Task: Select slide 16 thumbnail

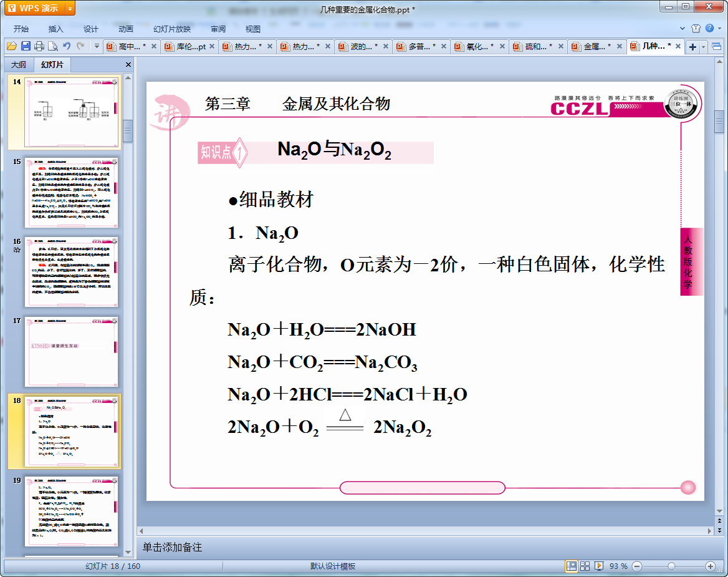Action: 71,272
